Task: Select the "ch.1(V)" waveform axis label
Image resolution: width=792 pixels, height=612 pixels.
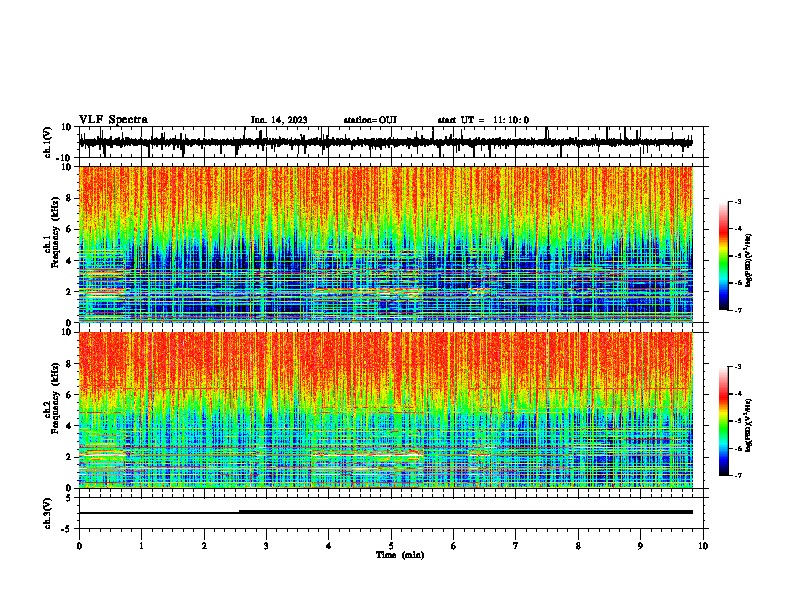Action: point(48,142)
